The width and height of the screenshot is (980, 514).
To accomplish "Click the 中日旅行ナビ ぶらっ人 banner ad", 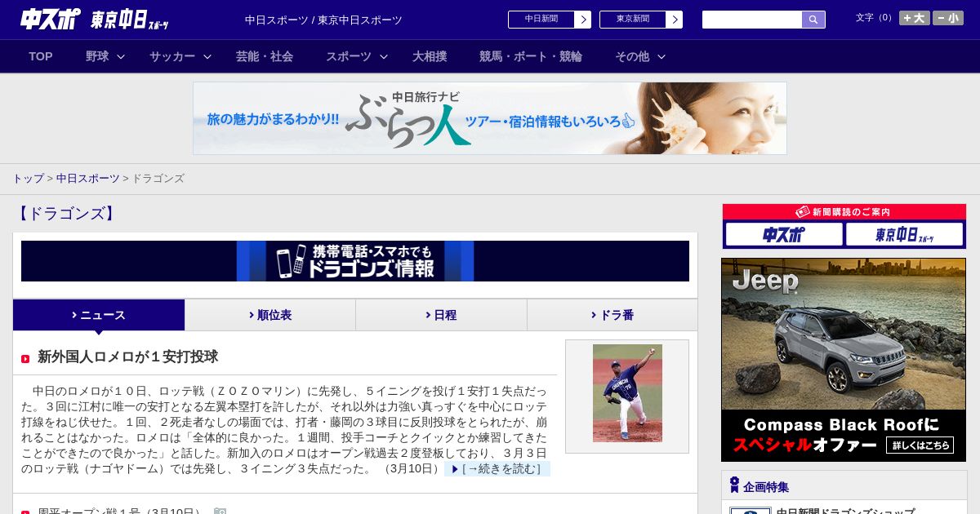I will coord(490,118).
